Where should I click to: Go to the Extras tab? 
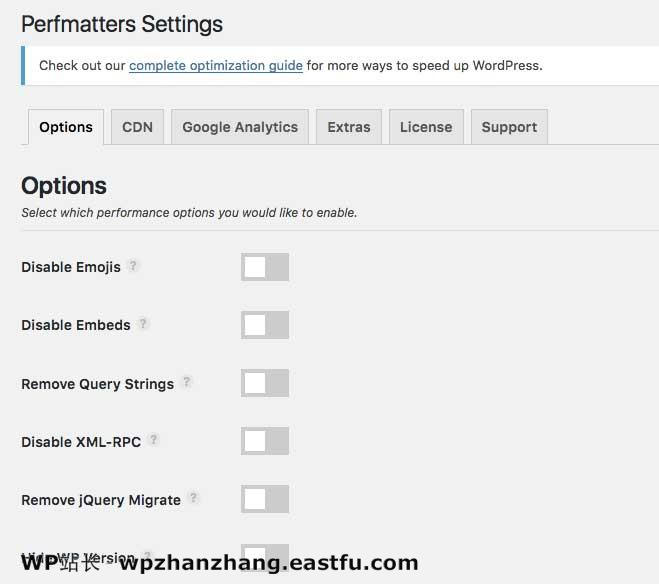[349, 127]
